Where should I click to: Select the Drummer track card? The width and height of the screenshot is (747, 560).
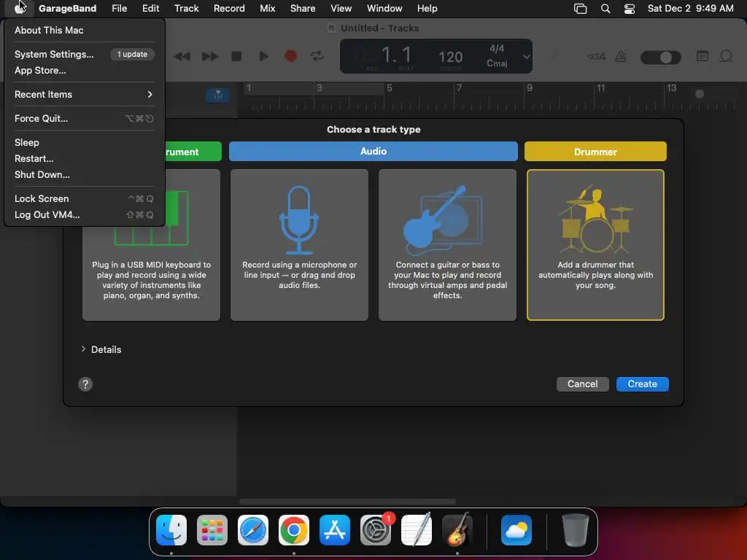click(x=595, y=245)
